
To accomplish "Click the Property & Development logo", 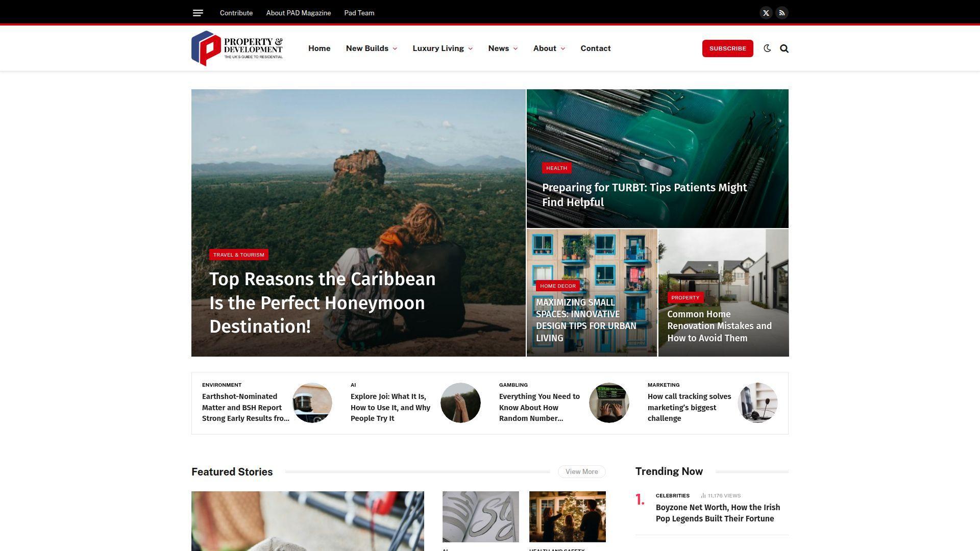I will click(237, 48).
